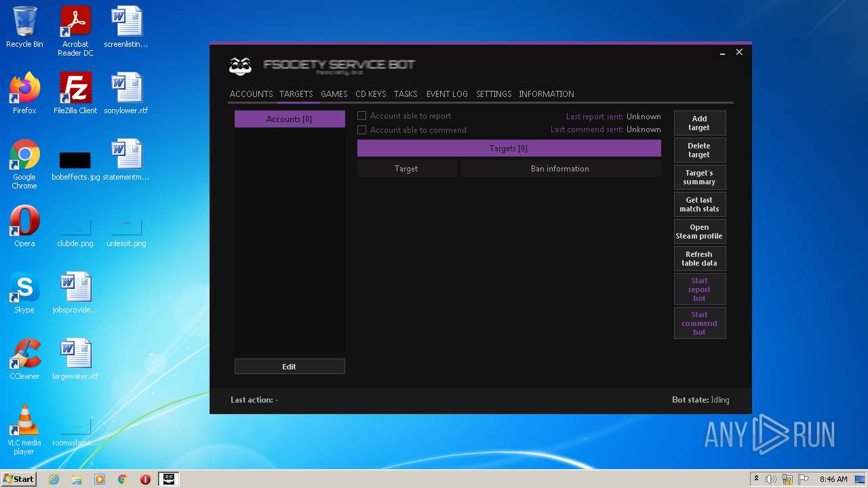This screenshot has height=488, width=868.
Task: Open the Windows Start menu
Action: (18, 479)
